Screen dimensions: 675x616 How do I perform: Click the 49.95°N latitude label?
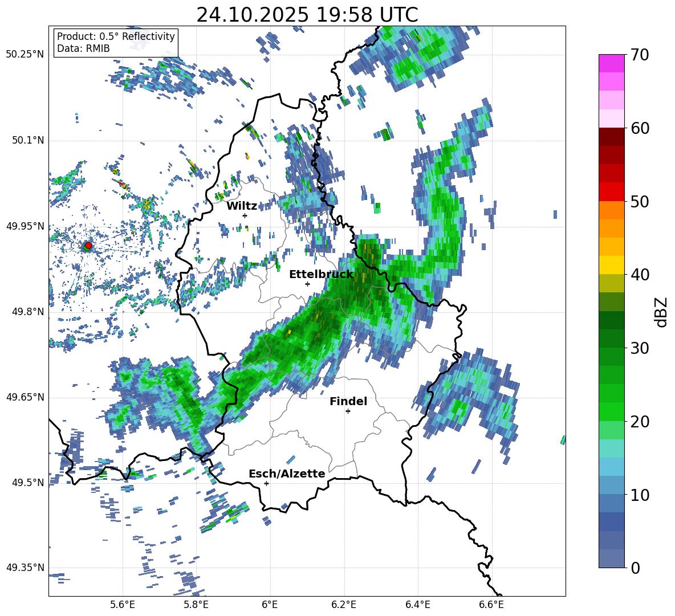click(x=25, y=226)
